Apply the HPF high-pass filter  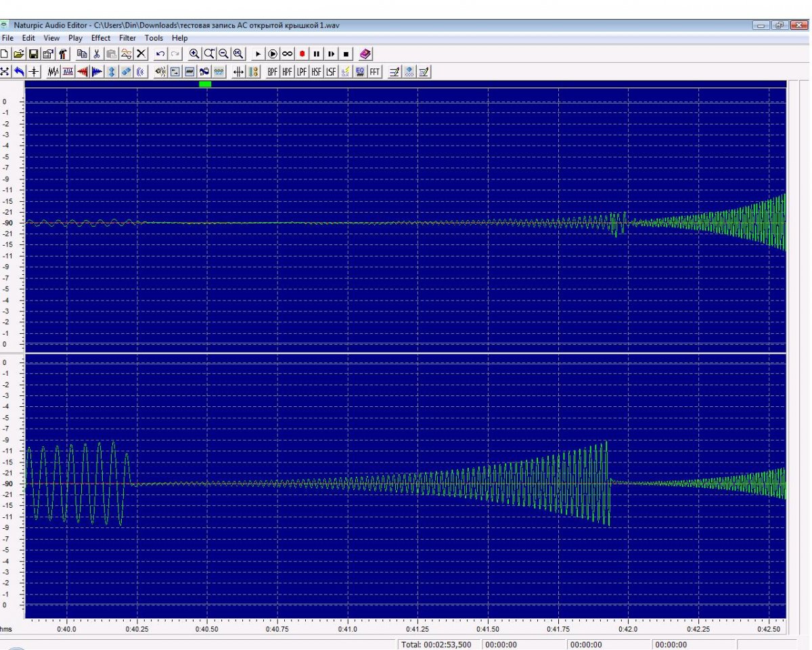pyautogui.click(x=287, y=71)
